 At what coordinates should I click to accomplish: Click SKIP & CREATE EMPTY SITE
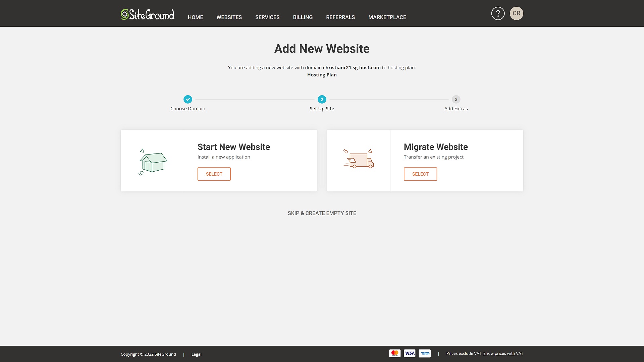pos(322,213)
